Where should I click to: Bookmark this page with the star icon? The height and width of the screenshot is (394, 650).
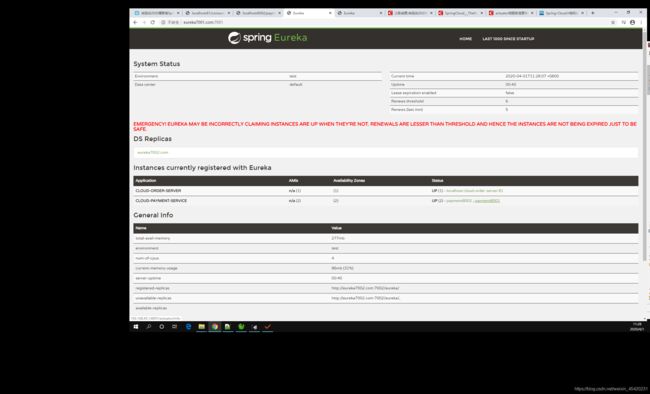pos(613,22)
